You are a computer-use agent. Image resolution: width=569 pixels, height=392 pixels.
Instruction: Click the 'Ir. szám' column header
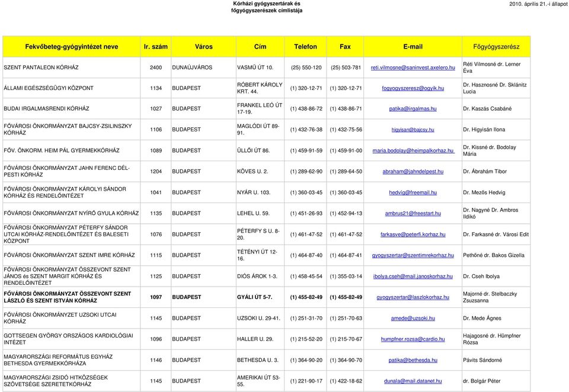tap(156, 46)
